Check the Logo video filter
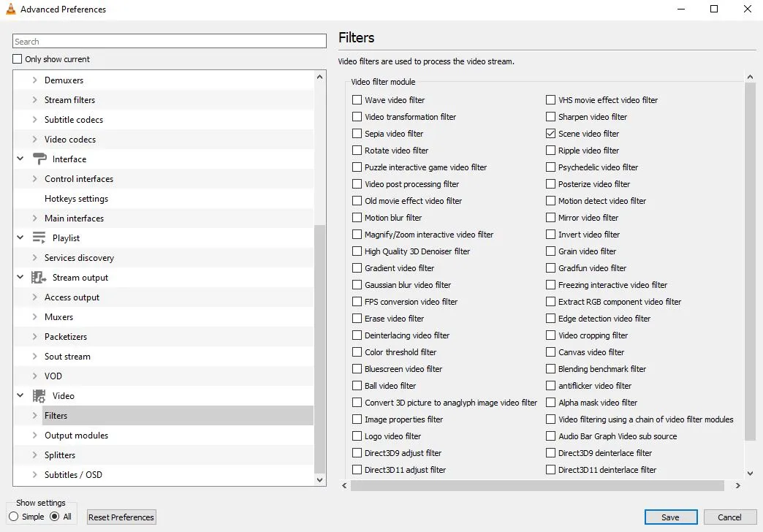Viewport: 763px width, 532px height. [357, 436]
